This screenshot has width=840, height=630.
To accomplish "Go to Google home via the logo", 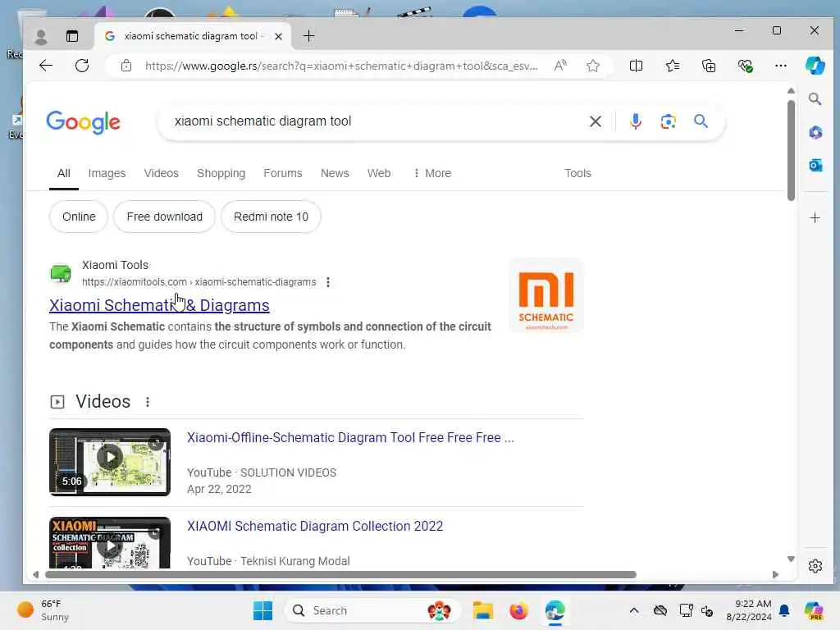I will pos(83,122).
